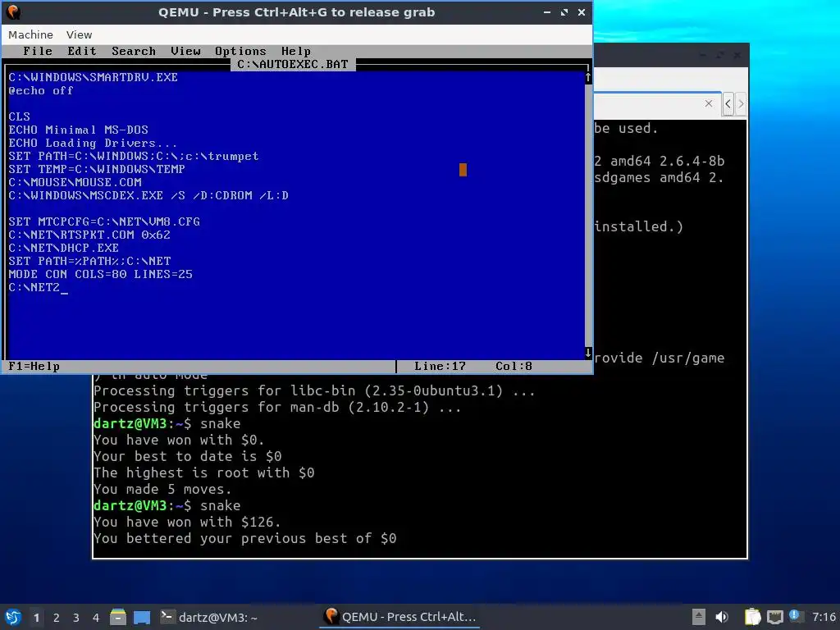Click the taskbar clock showing 7:16
Screen dimensions: 840x630
tap(824, 617)
